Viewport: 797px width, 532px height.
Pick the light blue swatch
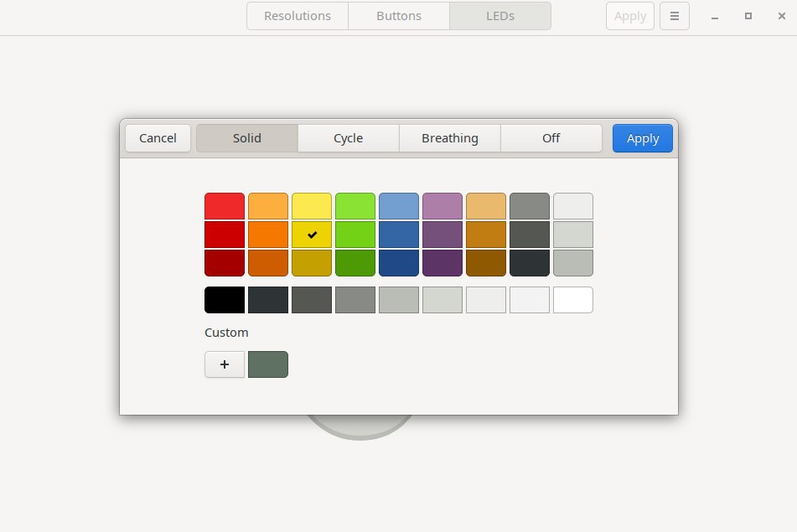[x=399, y=206]
